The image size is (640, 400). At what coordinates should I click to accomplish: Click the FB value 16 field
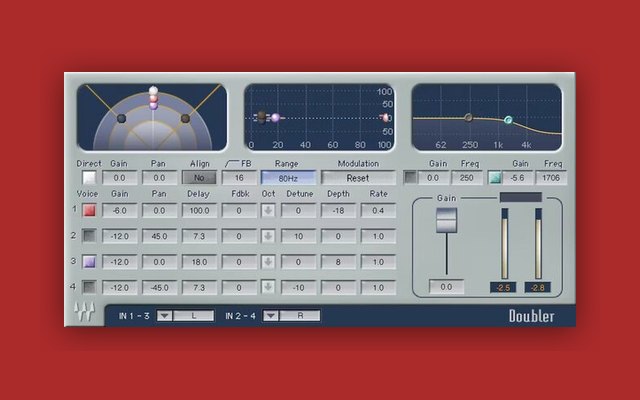[x=239, y=178]
